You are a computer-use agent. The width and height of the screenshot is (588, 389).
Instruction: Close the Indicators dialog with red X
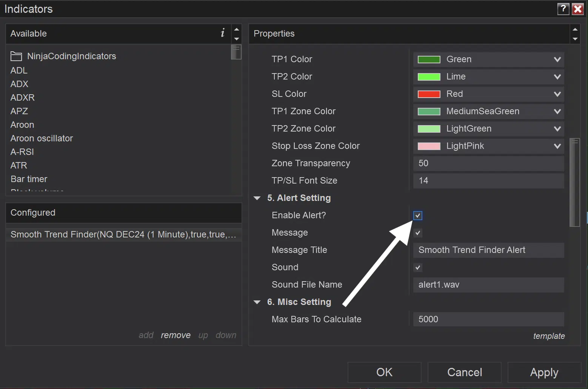(x=578, y=9)
